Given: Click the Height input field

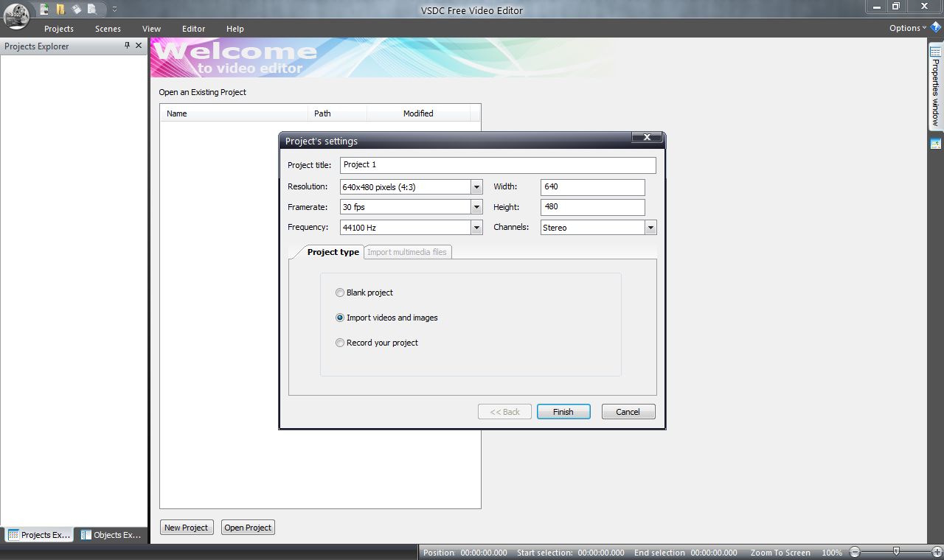Looking at the screenshot, I should point(593,207).
